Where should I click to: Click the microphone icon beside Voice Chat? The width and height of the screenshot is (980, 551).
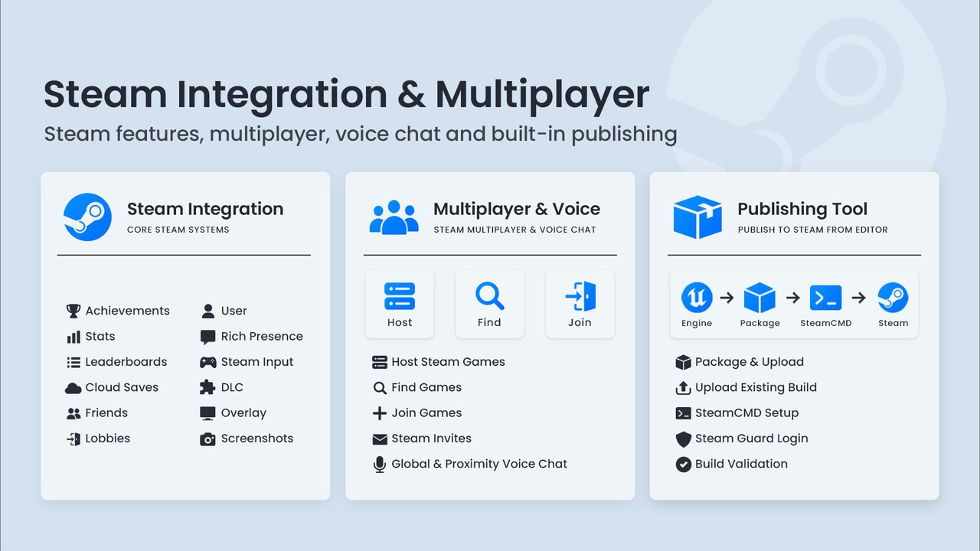(x=380, y=465)
